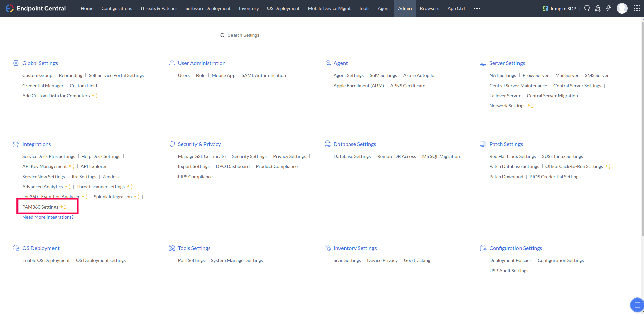The image size is (644, 314).
Task: Open the Server Settings section heading
Action: 507,63
